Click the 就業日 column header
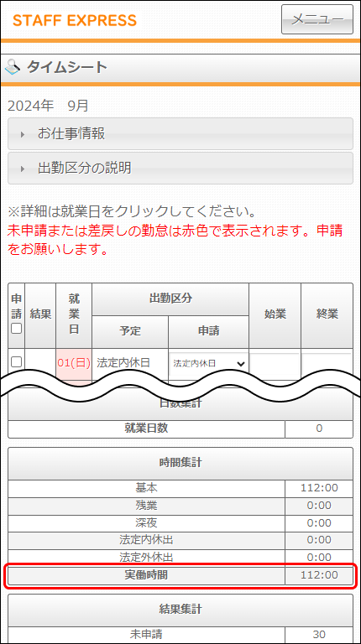Viewport: 361px width, 644px height. point(74,315)
